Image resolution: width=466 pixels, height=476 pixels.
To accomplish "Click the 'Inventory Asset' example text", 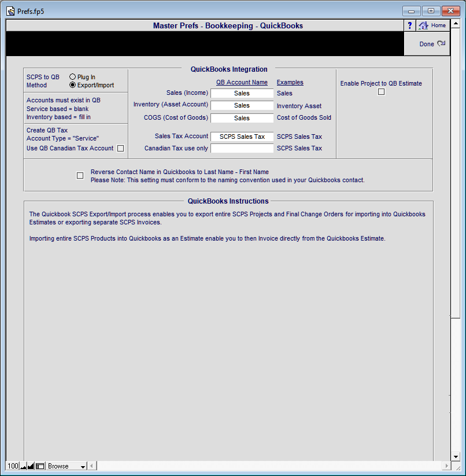I will (299, 106).
